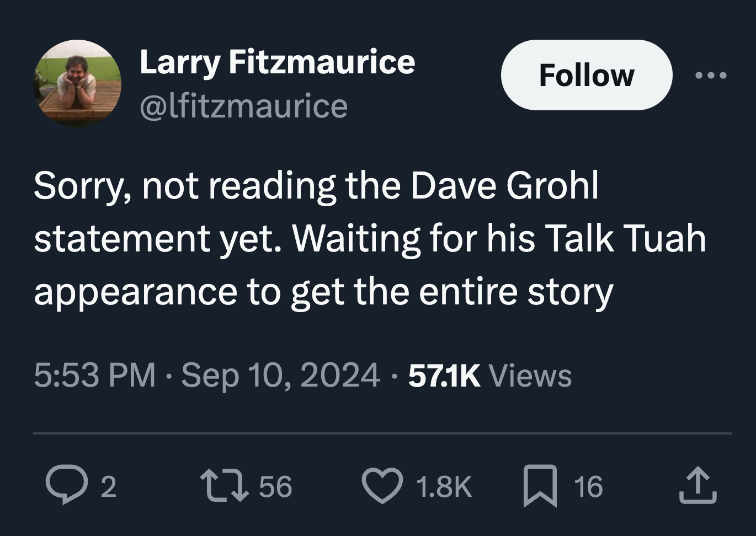Click the 5:53 PM timestamp

pos(94,376)
